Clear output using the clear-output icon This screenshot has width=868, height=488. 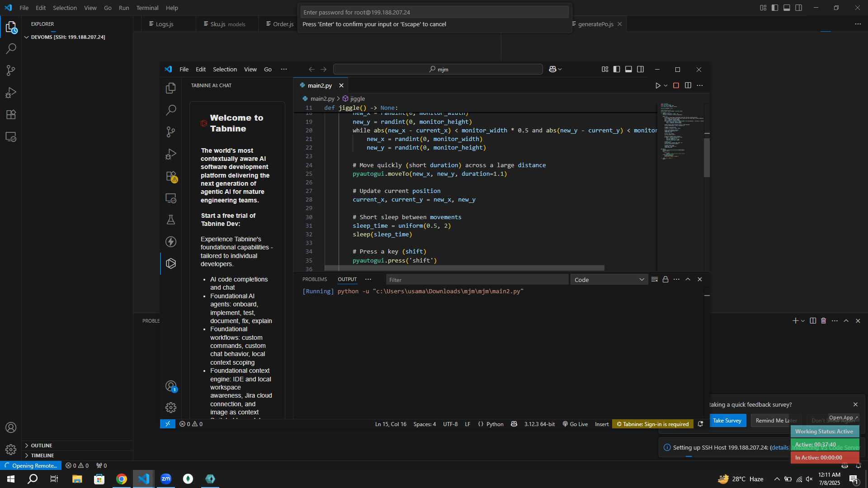(654, 279)
